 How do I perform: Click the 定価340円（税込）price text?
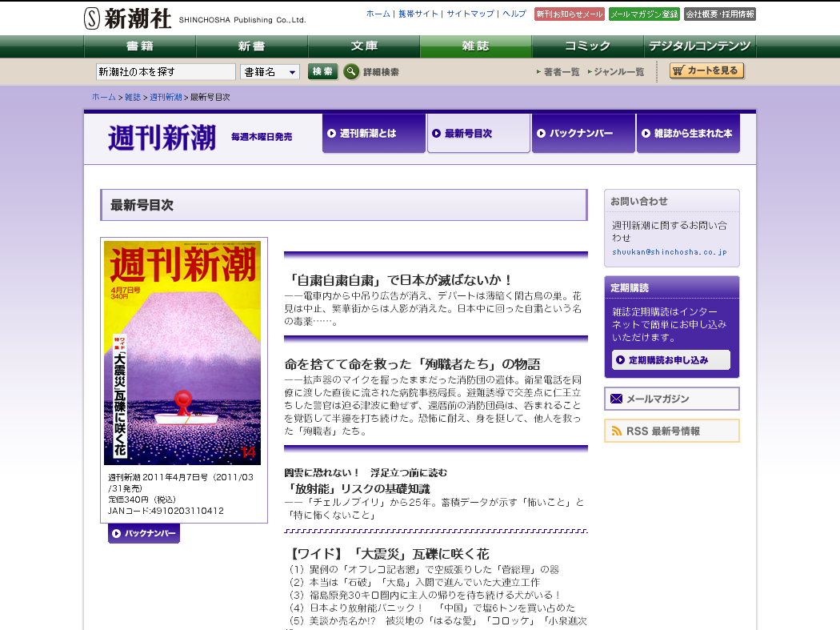pos(142,500)
